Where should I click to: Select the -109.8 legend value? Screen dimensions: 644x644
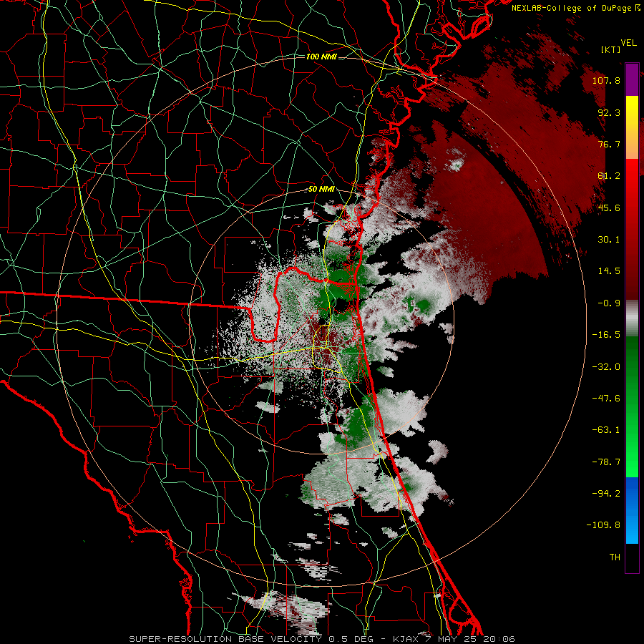click(604, 525)
